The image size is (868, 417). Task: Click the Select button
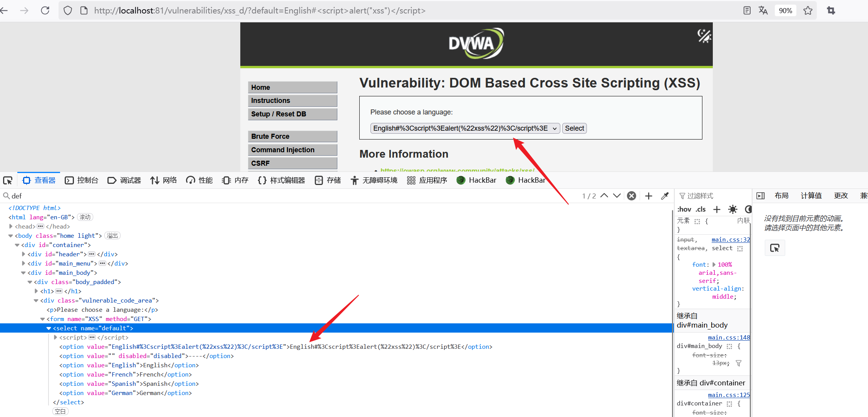tap(575, 128)
